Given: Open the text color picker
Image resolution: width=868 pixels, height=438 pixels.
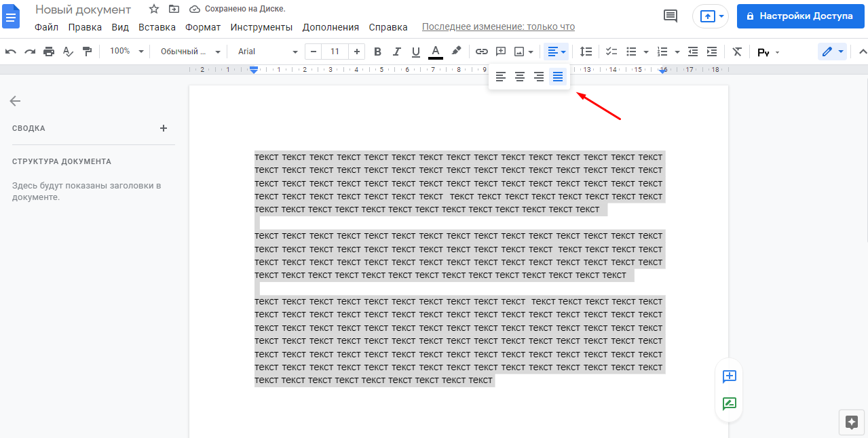Looking at the screenshot, I should click(x=436, y=52).
